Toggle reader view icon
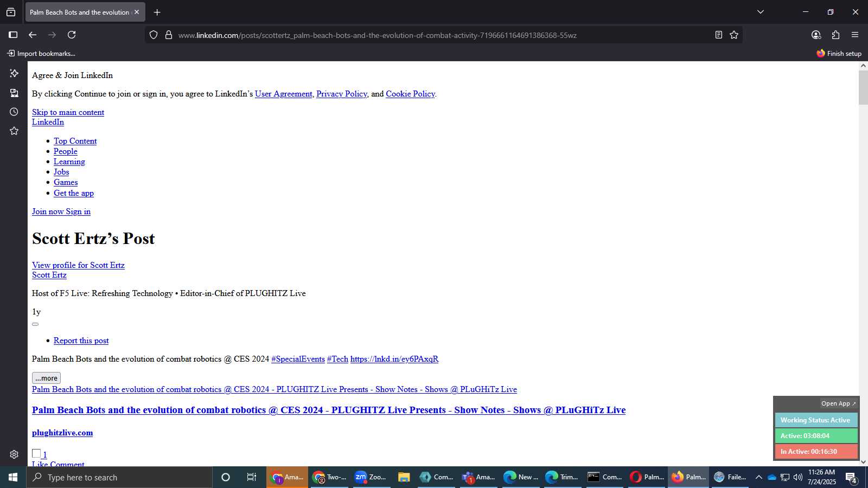This screenshot has height=488, width=868. (719, 35)
